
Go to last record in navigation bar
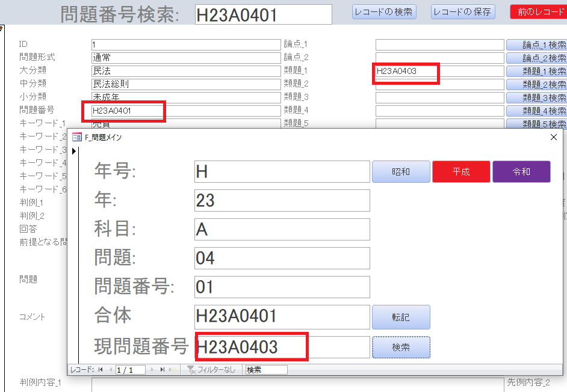click(x=163, y=370)
